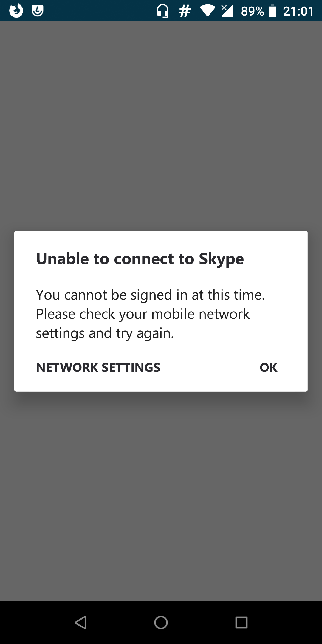Tap the 21:01 clock
322x644 pixels.
pyautogui.click(x=298, y=11)
